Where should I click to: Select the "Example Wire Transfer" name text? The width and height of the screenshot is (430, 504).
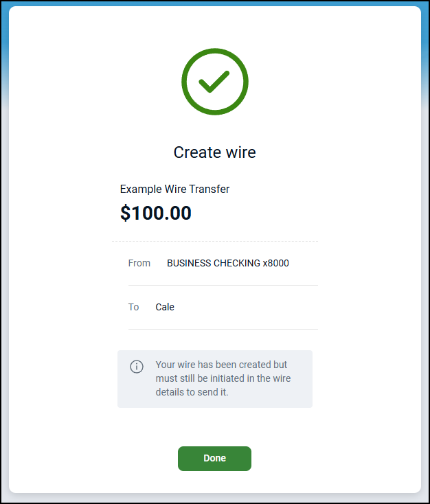tap(174, 189)
